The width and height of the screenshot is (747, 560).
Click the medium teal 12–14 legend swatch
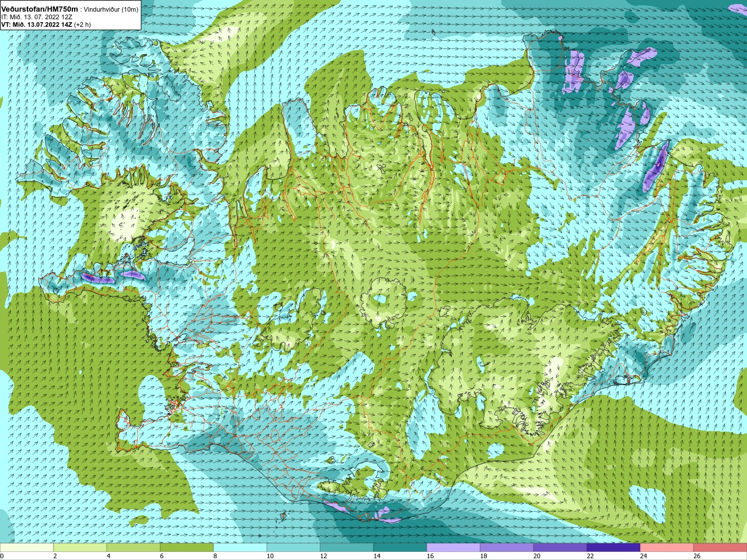point(347,548)
